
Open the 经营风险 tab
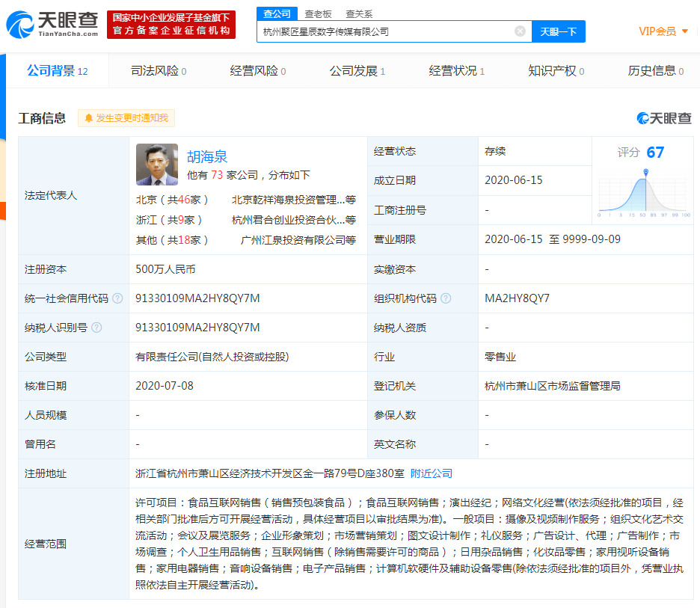point(257,70)
